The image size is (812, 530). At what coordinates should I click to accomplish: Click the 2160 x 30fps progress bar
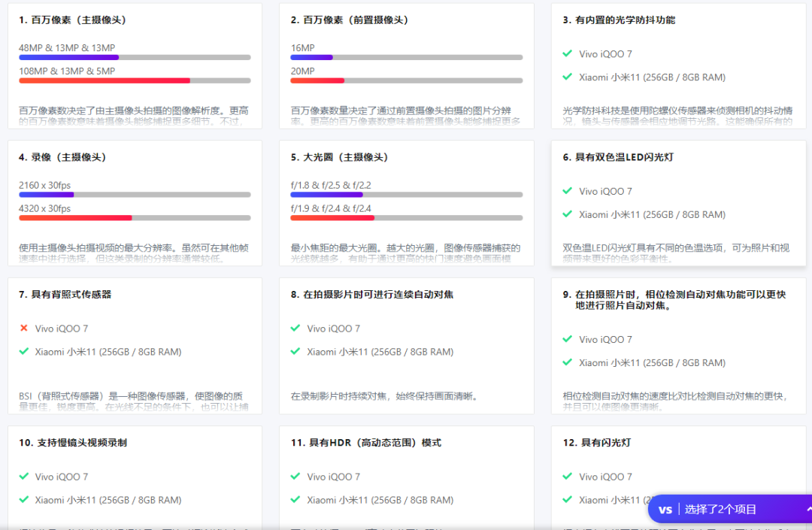click(135, 195)
